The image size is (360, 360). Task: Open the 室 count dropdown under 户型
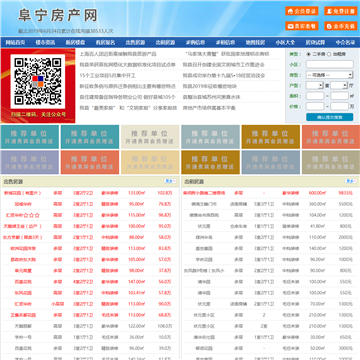tap(315, 85)
